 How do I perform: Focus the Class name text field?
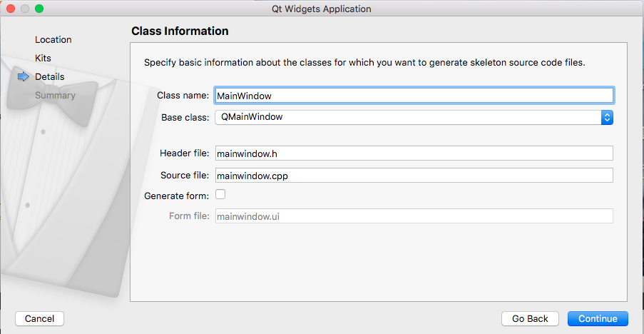[x=414, y=96]
